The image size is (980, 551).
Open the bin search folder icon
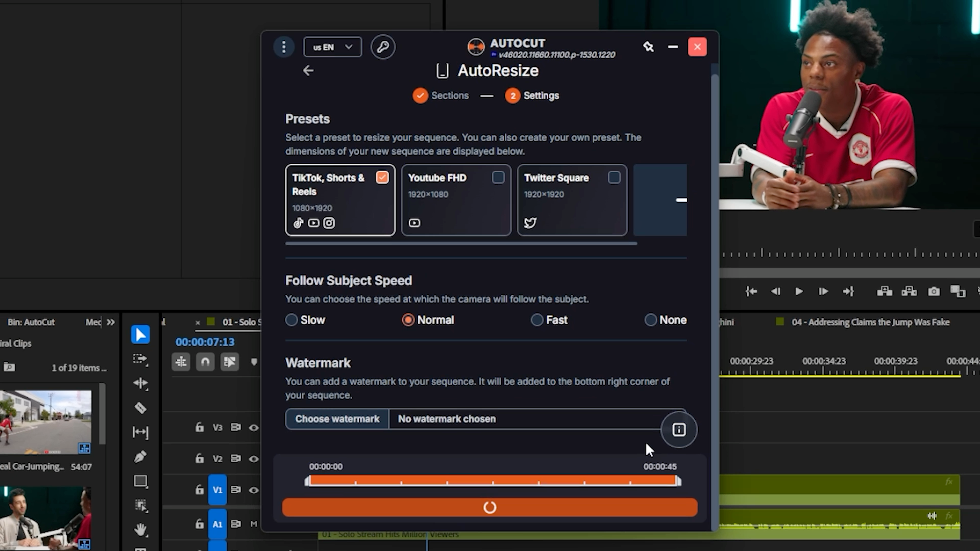9,367
